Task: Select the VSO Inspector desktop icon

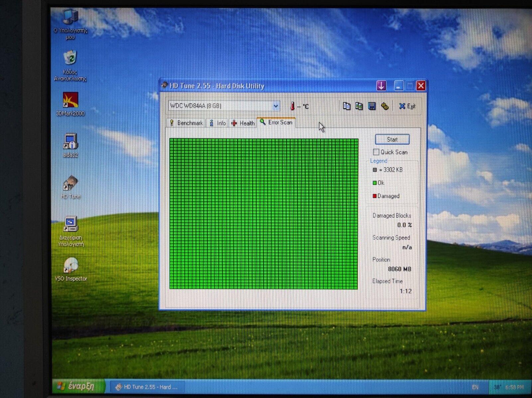Action: [71, 266]
